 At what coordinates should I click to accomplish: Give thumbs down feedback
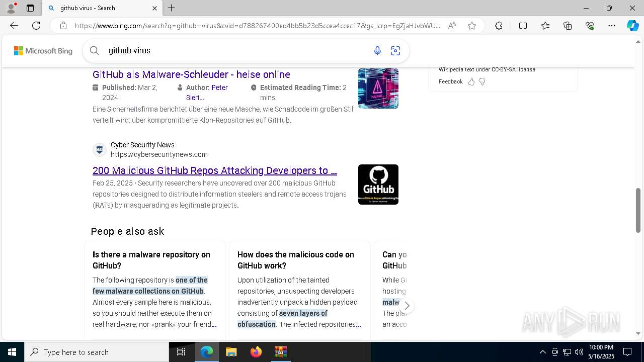(x=482, y=81)
